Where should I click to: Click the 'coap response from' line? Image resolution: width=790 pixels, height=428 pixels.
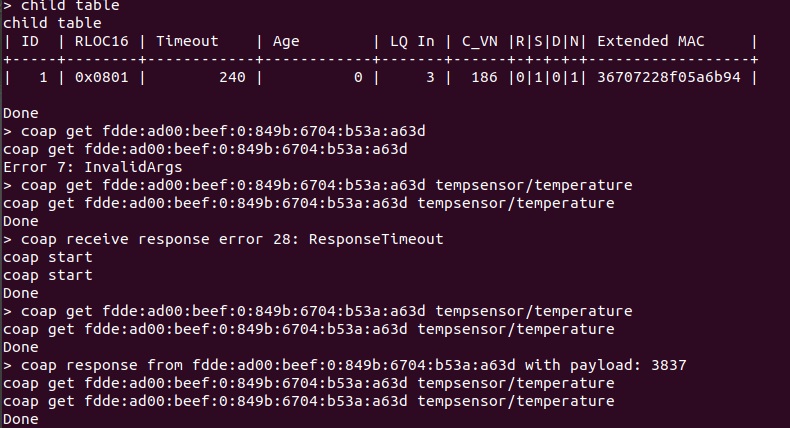coord(345,365)
